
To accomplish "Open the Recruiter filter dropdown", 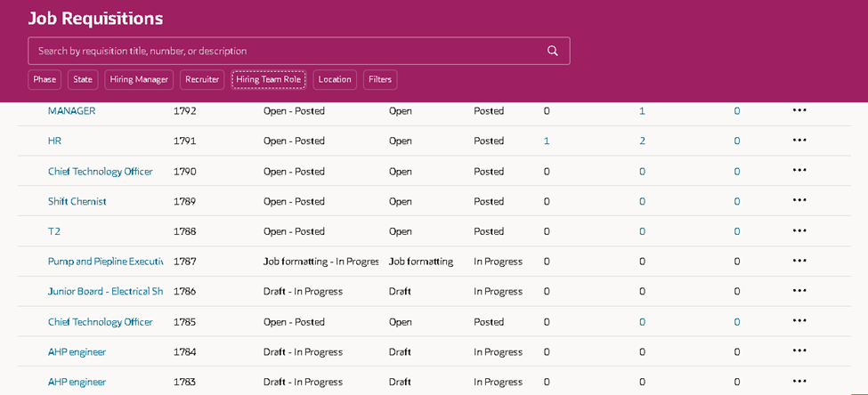I will (x=202, y=80).
